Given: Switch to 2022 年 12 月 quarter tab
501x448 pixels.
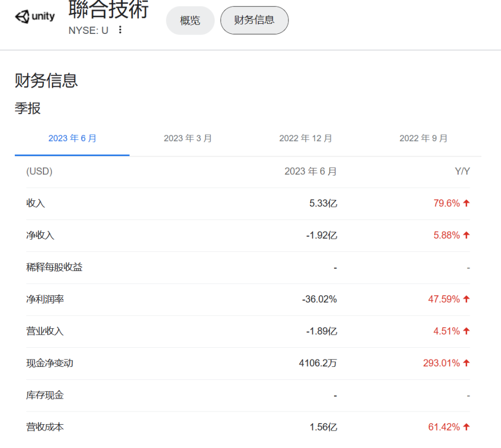Looking at the screenshot, I should (306, 138).
